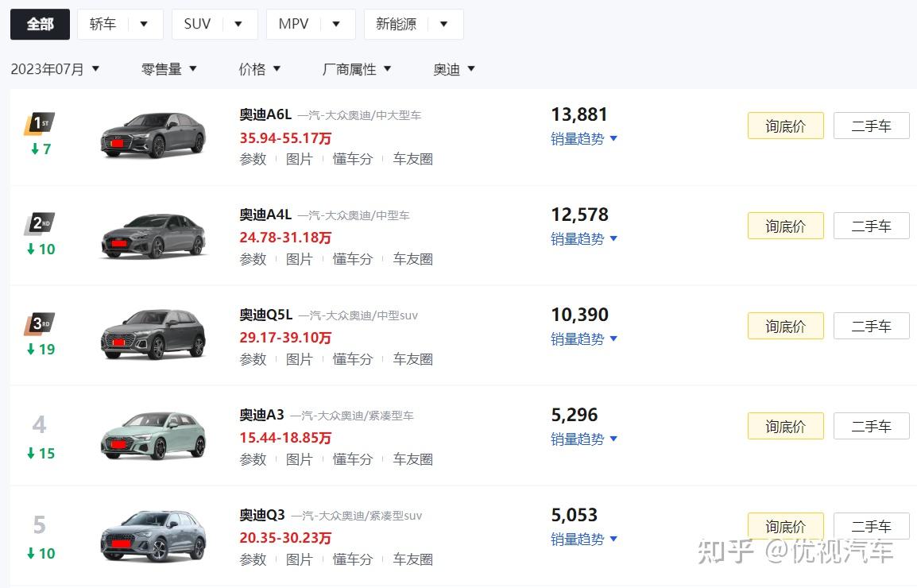Show 销量趋势 chart for Audi A3
This screenshot has height=588, width=917.
point(584,439)
